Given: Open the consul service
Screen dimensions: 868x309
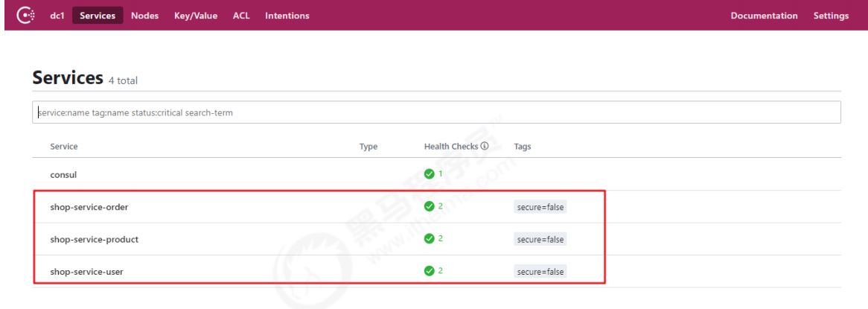Looking at the screenshot, I should [x=64, y=174].
